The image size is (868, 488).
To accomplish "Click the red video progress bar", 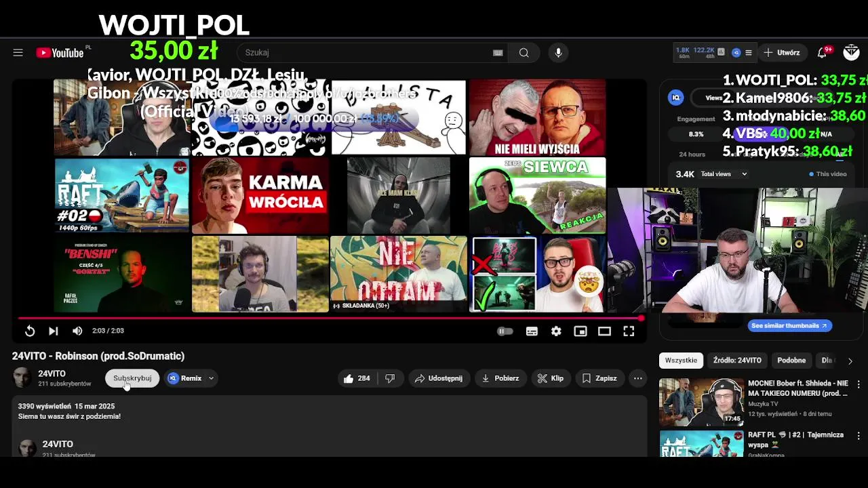I will (330, 318).
